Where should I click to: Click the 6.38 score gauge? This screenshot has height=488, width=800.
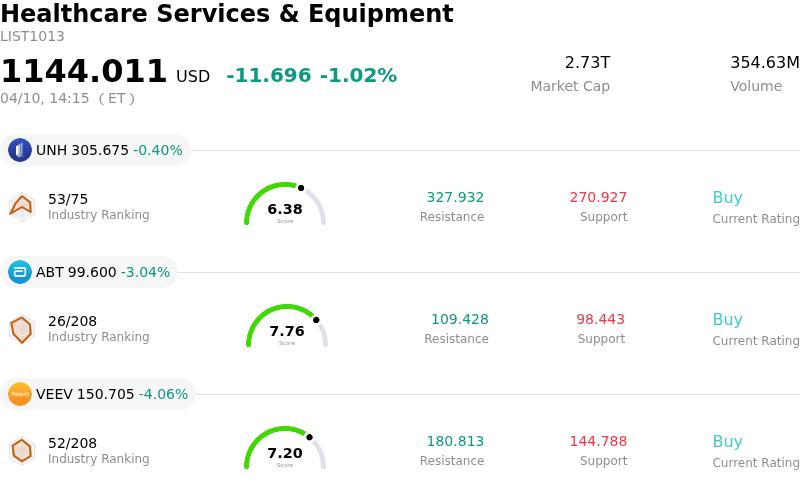(285, 205)
